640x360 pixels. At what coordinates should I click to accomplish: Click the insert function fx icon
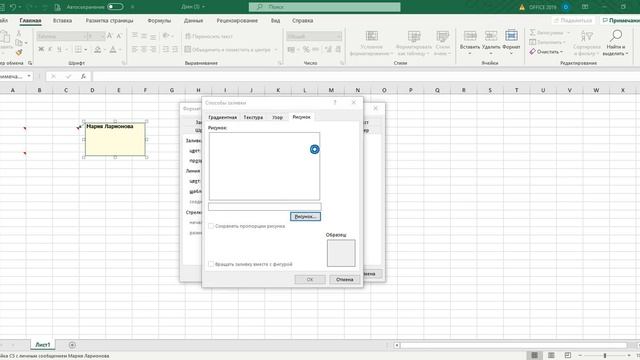(x=83, y=76)
